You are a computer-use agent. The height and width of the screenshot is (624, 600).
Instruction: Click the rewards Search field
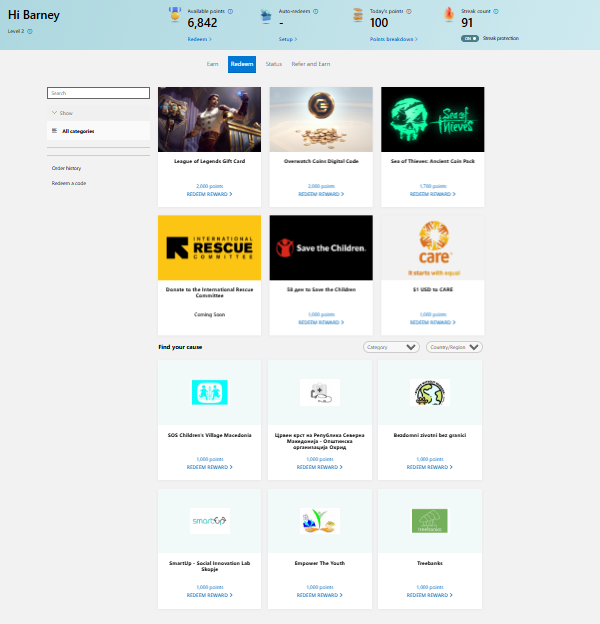point(98,93)
